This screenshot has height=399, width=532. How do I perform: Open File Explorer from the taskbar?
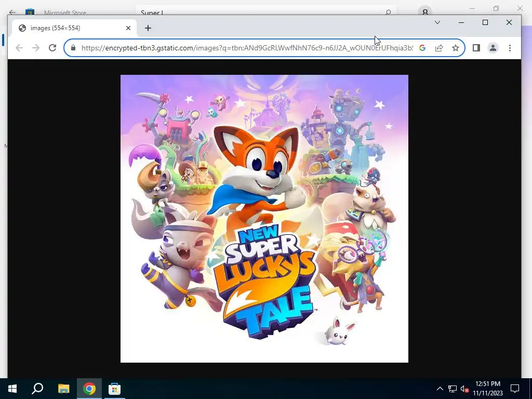coord(63,389)
